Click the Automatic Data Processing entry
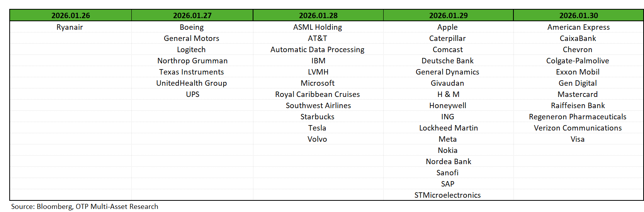 (318, 49)
